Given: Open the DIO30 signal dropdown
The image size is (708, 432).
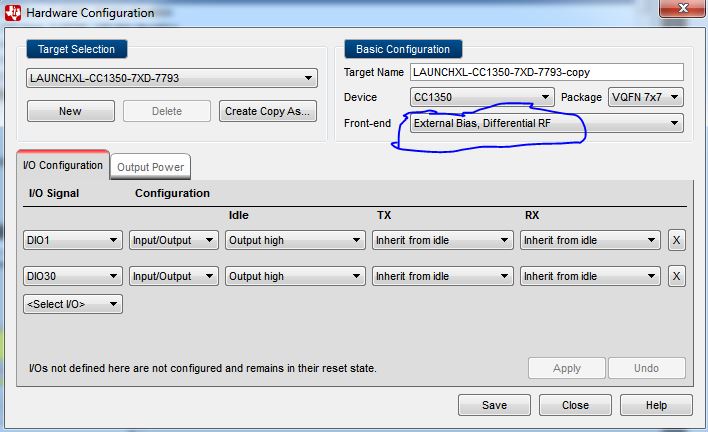Looking at the screenshot, I should (x=73, y=276).
